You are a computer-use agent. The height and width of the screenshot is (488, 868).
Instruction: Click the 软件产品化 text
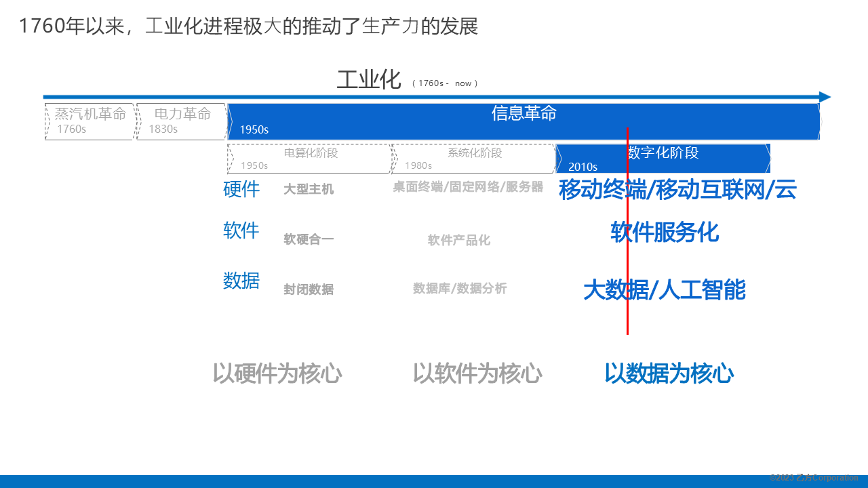(x=459, y=241)
